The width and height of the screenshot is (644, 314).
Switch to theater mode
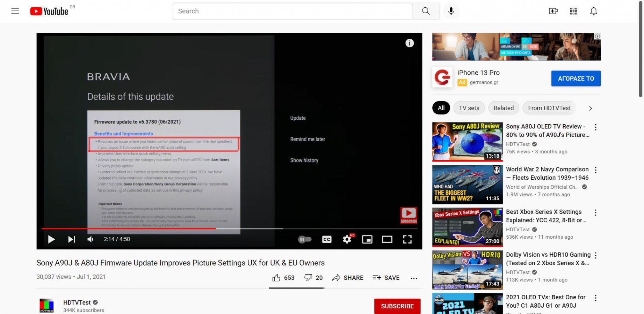387,239
